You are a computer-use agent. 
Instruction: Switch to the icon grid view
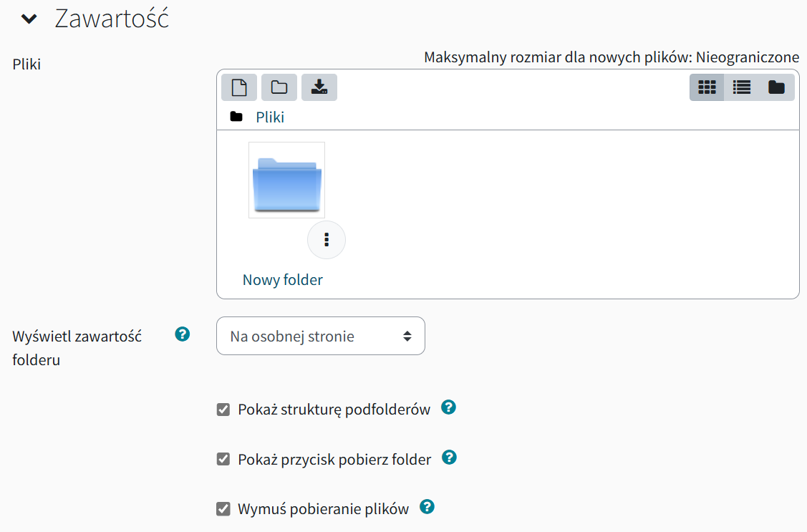coord(707,87)
